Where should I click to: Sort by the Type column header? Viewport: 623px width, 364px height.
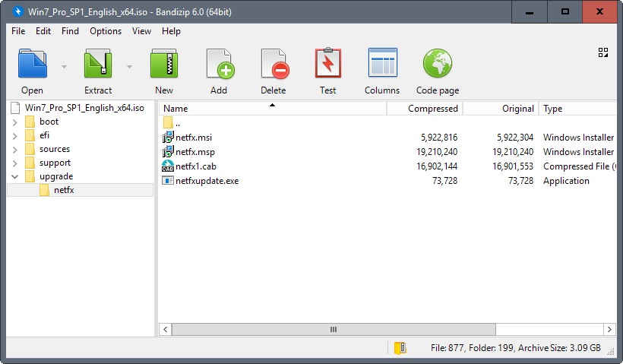point(577,109)
